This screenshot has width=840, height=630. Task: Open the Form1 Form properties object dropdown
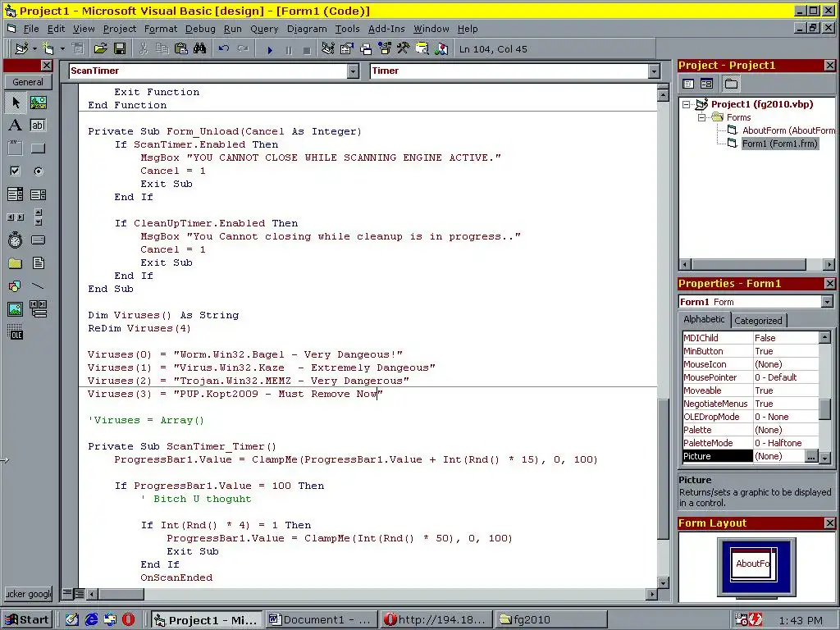click(827, 302)
